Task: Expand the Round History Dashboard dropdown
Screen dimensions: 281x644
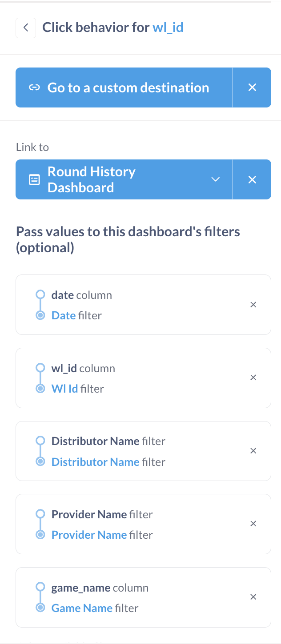Action: coord(216,179)
